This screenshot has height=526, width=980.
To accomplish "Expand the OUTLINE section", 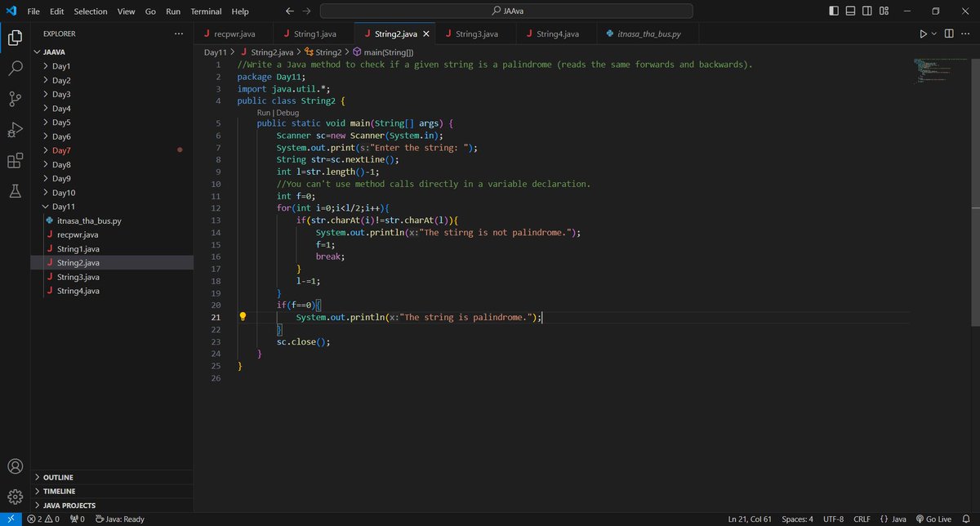I will click(x=113, y=477).
